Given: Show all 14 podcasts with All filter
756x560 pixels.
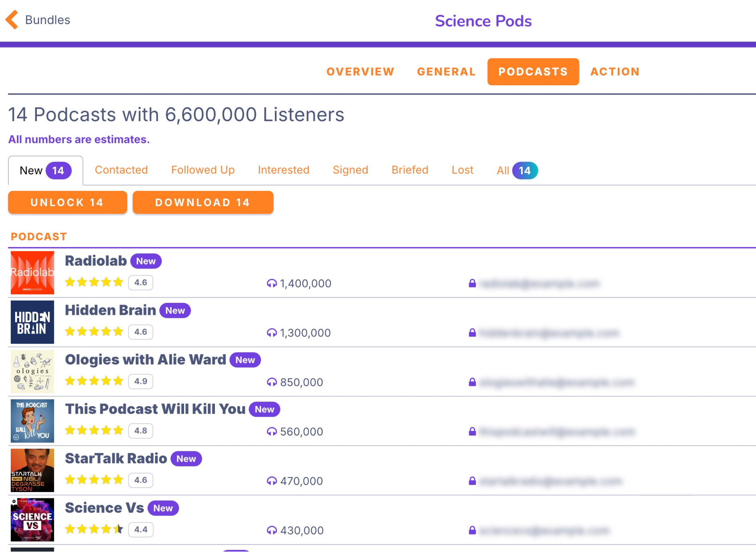Looking at the screenshot, I should click(516, 170).
